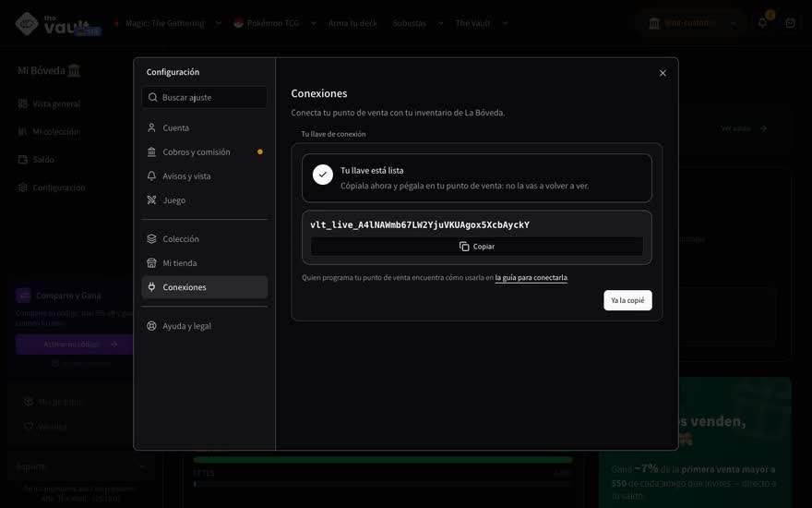Click the storefront icon beside Mi tienda
Screen dimensions: 812x508
[151, 263]
